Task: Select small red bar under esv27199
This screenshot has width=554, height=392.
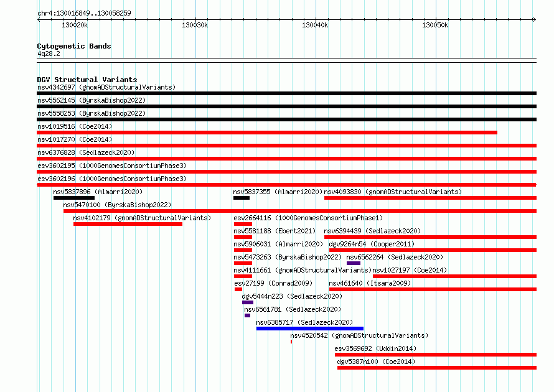Action: 238,289
